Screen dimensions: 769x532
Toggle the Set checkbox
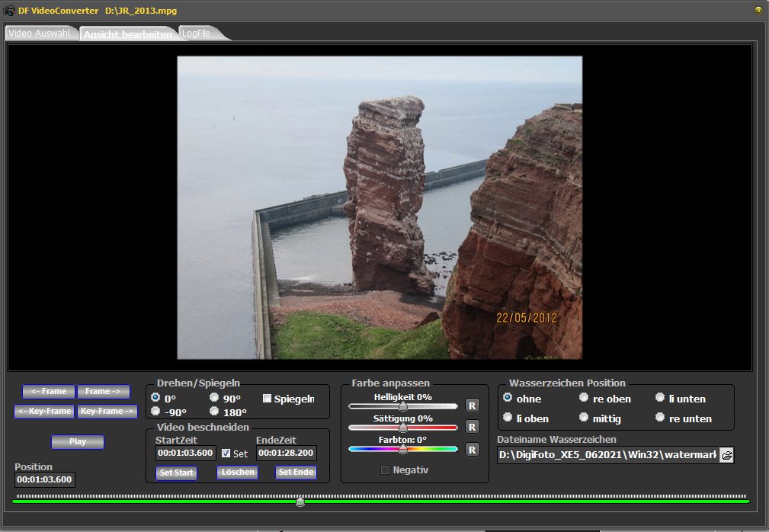[226, 453]
